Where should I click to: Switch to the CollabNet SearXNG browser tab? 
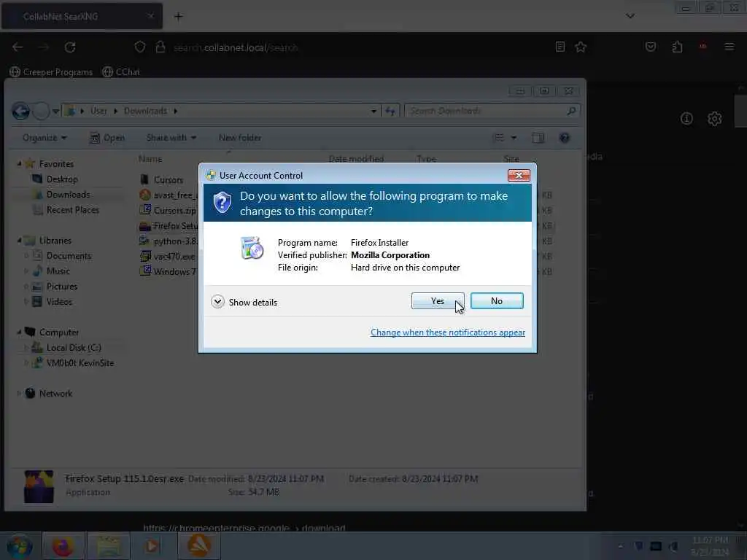[82, 16]
